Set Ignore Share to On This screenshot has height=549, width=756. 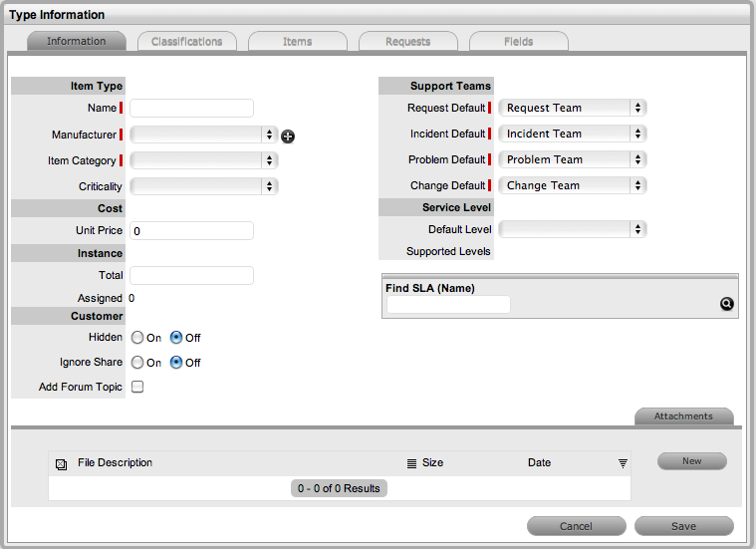click(137, 363)
